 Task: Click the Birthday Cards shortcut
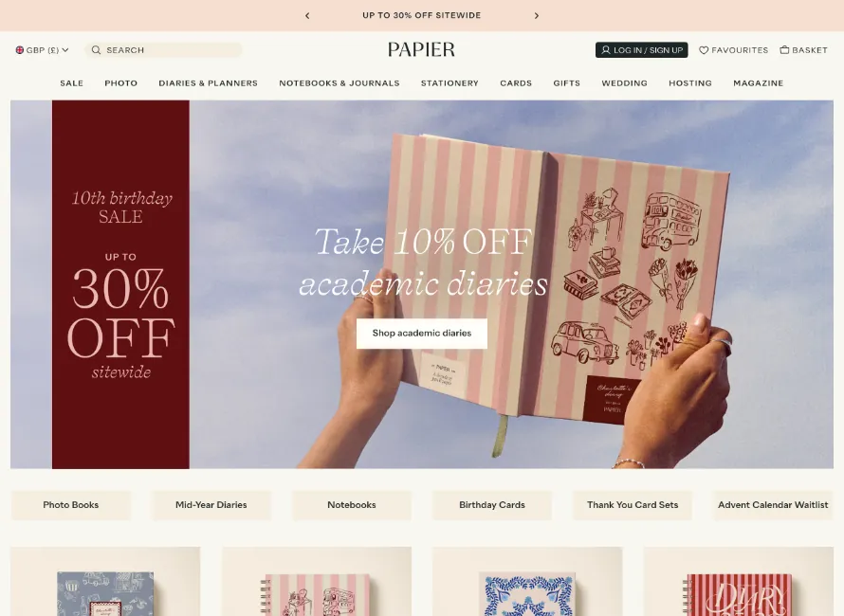coord(492,505)
